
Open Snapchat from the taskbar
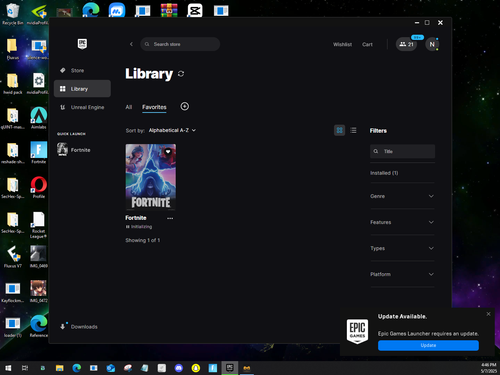point(196,368)
